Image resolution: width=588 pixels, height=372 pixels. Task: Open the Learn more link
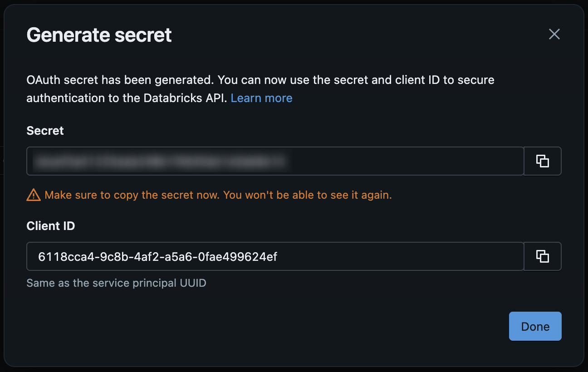click(261, 98)
